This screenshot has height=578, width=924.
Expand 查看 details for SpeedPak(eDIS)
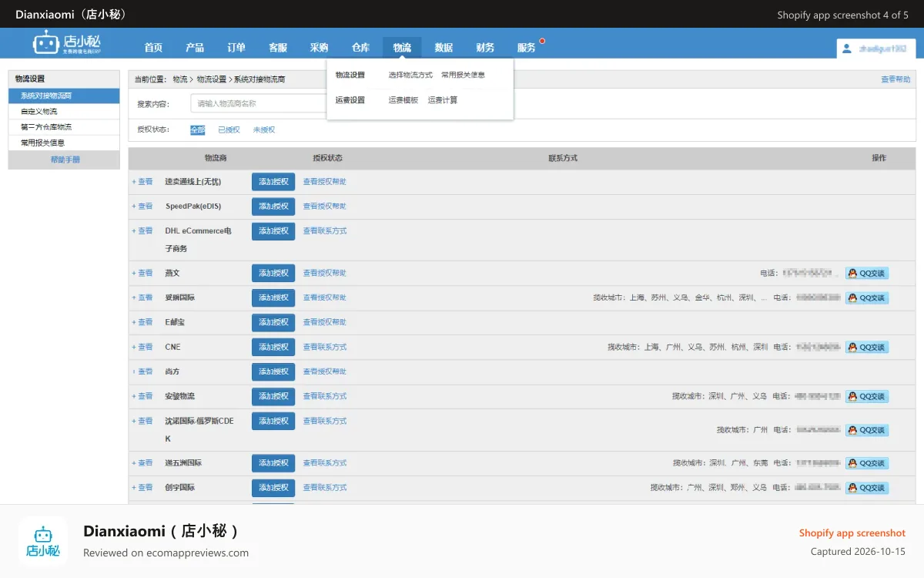(x=142, y=207)
